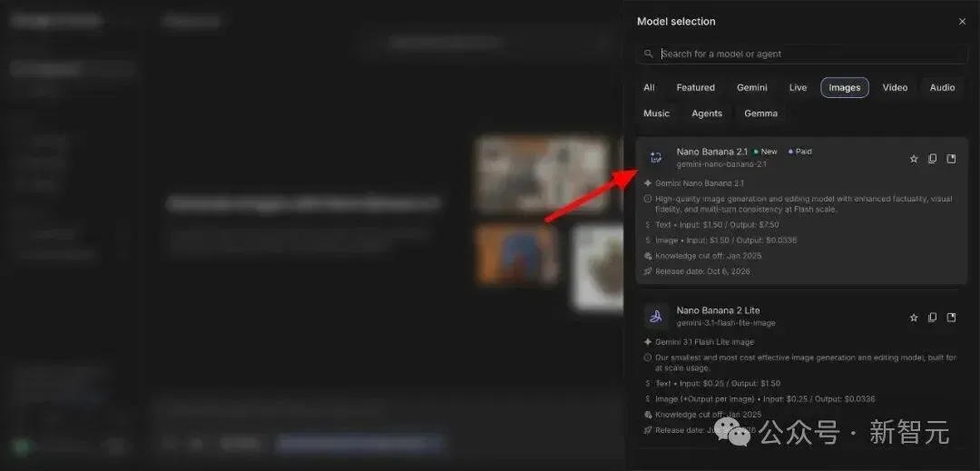This screenshot has height=471, width=980.
Task: Filter models by Music
Action: pos(656,113)
